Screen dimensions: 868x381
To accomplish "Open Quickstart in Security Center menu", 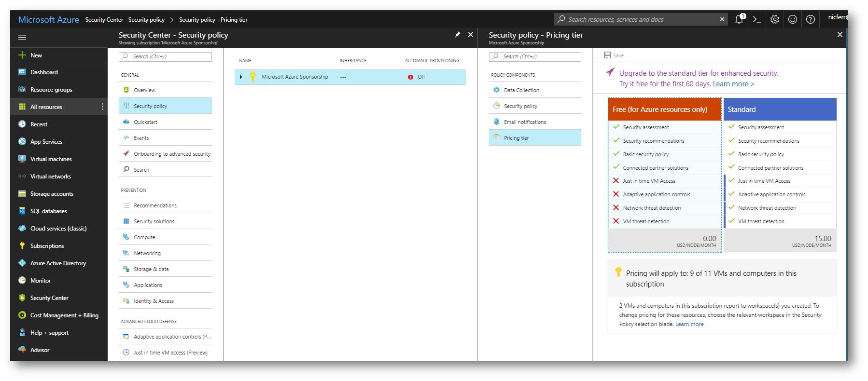I will 165,122.
